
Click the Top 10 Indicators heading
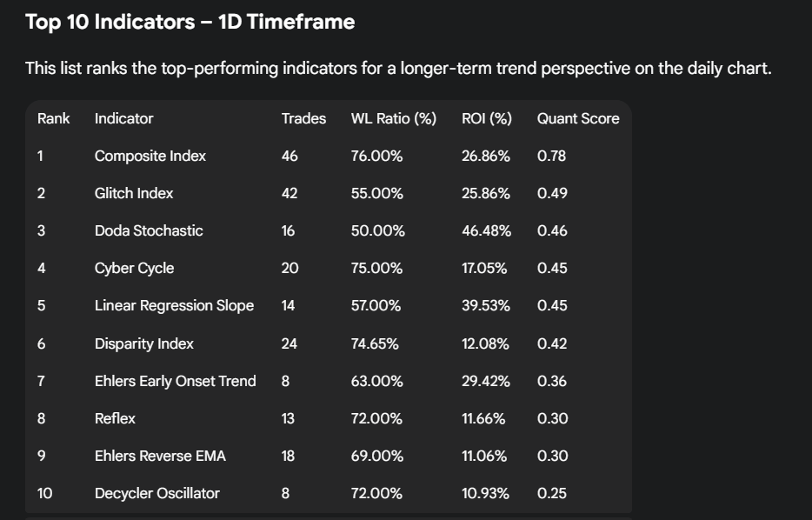[190, 22]
